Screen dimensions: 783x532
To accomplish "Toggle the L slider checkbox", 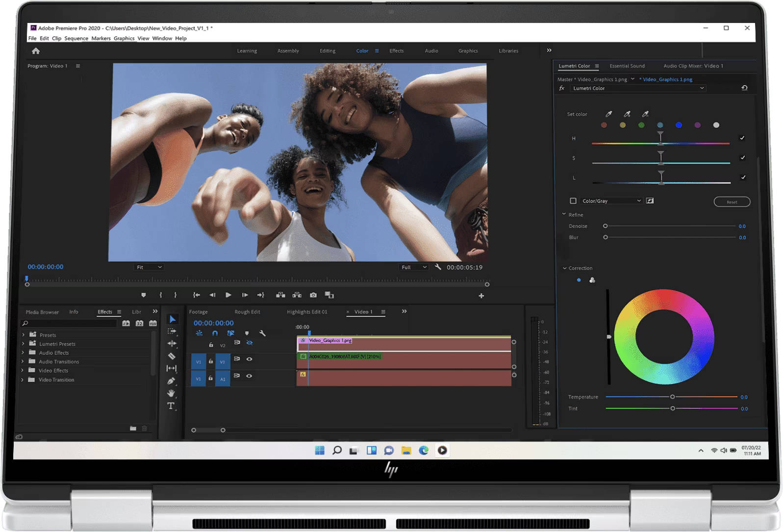I will pos(743,177).
